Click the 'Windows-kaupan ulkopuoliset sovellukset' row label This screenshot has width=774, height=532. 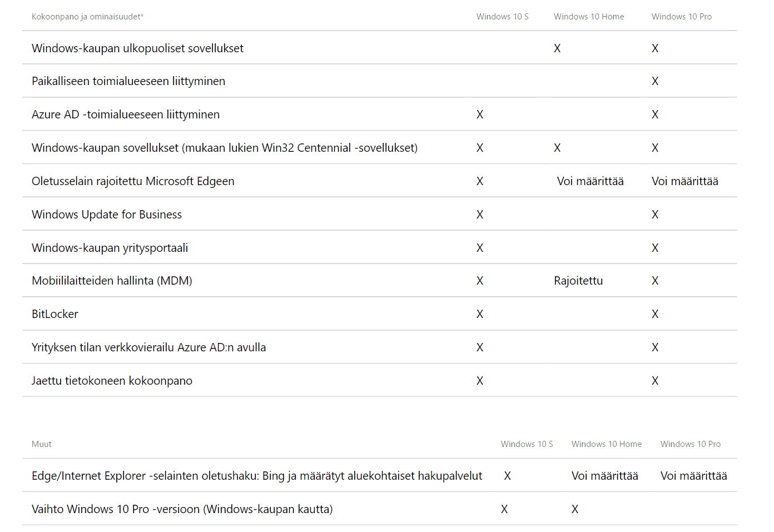[x=137, y=48]
